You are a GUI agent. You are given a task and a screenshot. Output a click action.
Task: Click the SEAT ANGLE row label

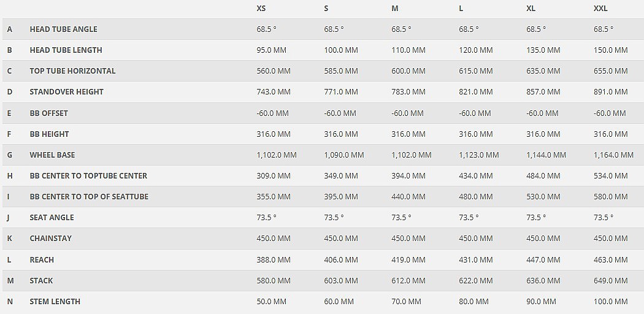click(52, 218)
